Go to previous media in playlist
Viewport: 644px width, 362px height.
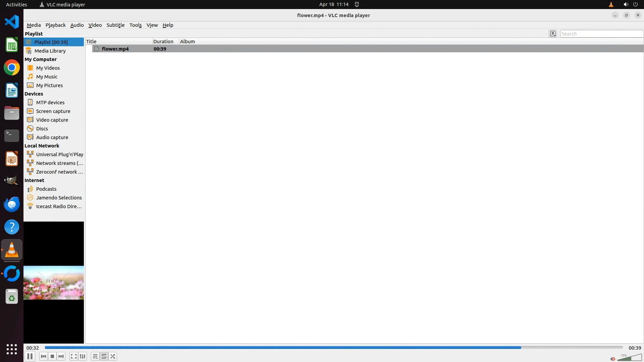click(43, 356)
